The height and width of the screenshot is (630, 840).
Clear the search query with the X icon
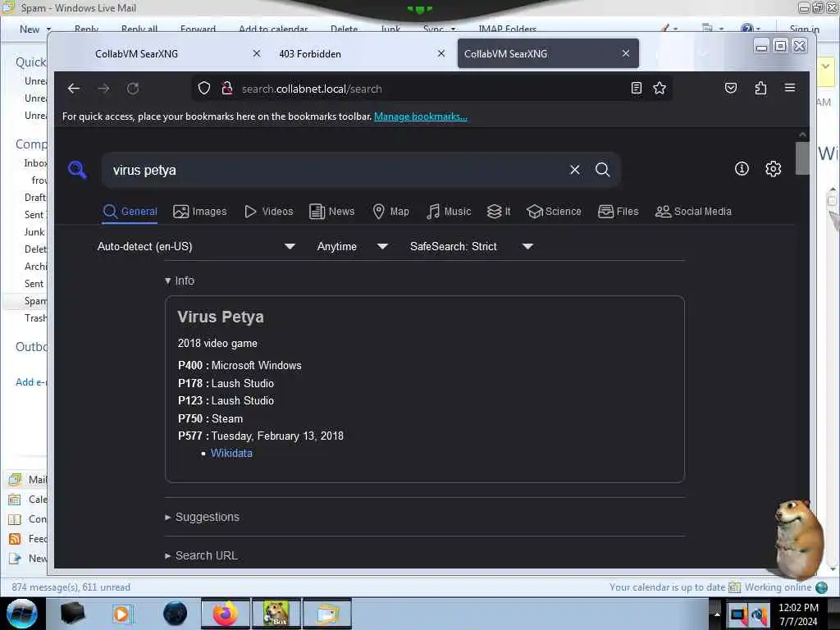pos(575,170)
